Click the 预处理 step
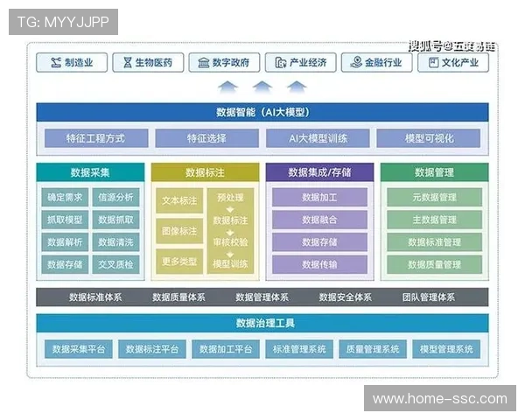Viewport: 525px width, 420px height. [230, 197]
